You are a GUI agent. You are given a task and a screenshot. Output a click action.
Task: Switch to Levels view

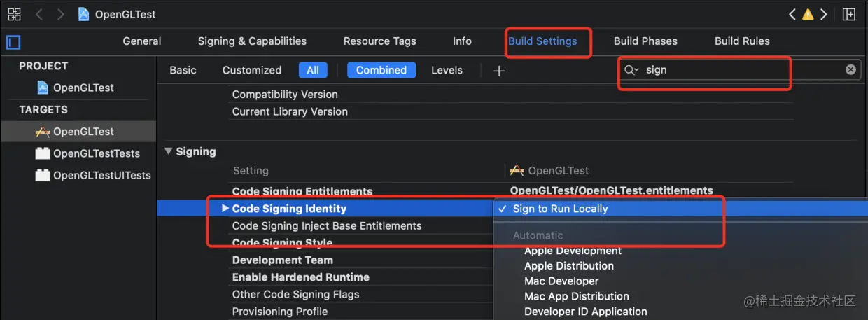point(447,70)
